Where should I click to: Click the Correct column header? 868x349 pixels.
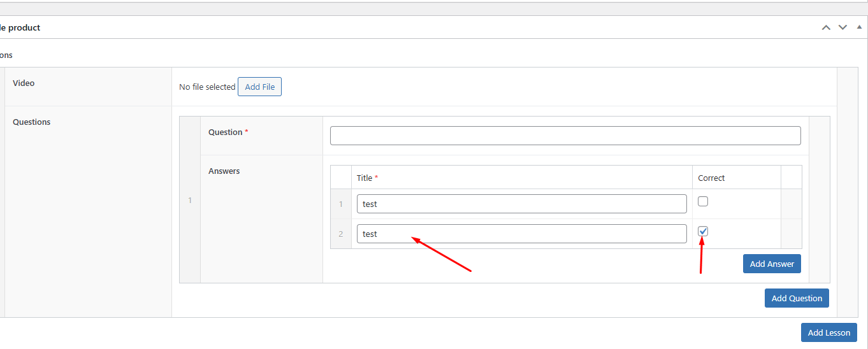pyautogui.click(x=711, y=178)
